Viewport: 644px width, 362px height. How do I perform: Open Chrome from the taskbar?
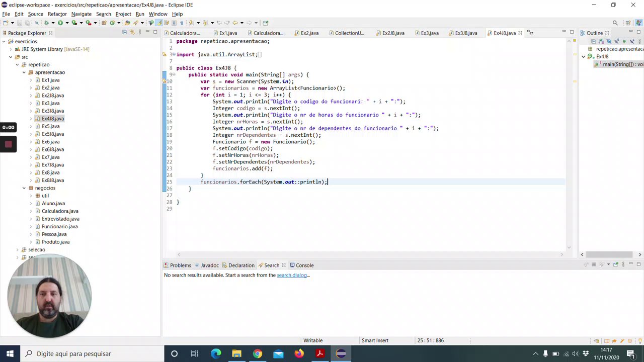click(x=257, y=353)
